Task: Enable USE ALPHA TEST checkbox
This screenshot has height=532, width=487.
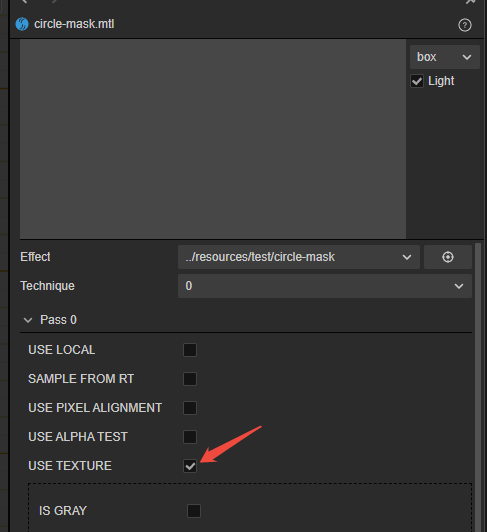Action: [190, 437]
